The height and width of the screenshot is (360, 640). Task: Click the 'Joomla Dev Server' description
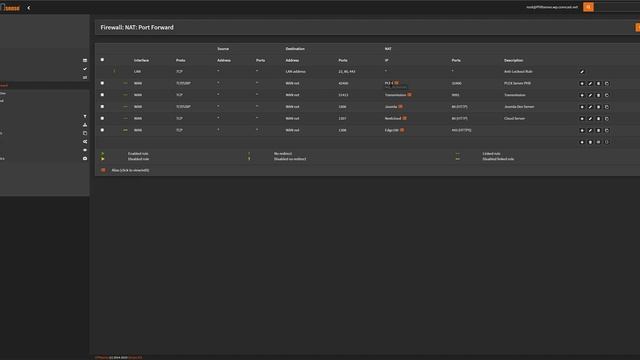pyautogui.click(x=519, y=107)
